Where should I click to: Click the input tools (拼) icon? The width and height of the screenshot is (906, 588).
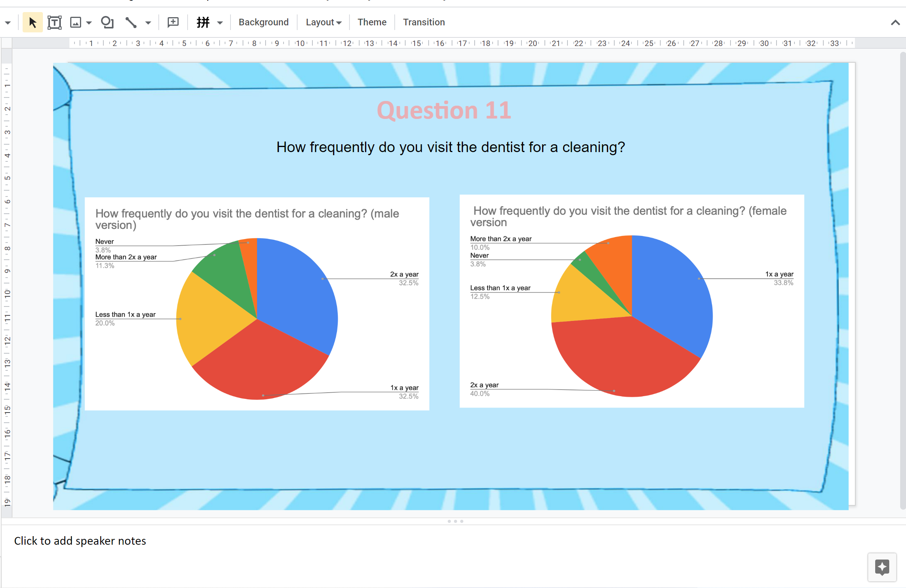coord(203,22)
